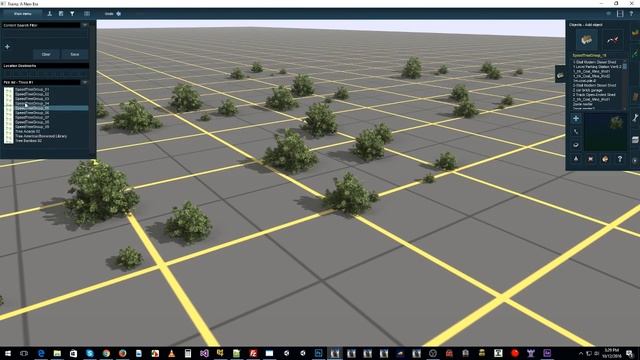The image size is (640, 360).
Task: Click the grid layout icon in top toolbar
Action: click(87, 13)
